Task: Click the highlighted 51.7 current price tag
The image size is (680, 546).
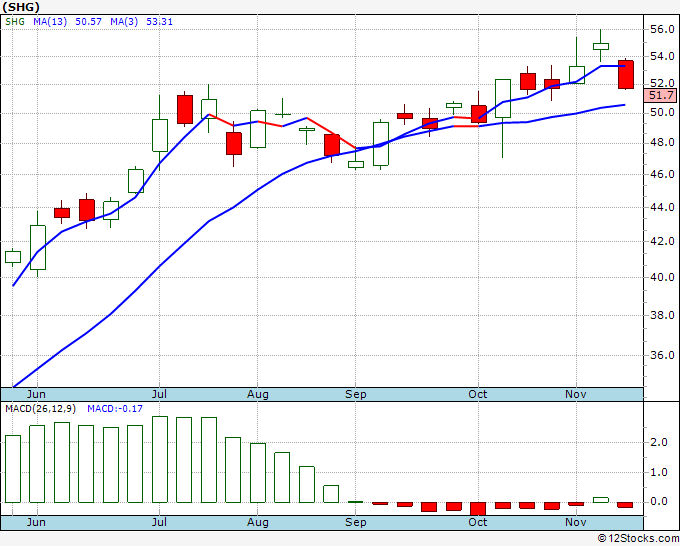Action: point(661,95)
